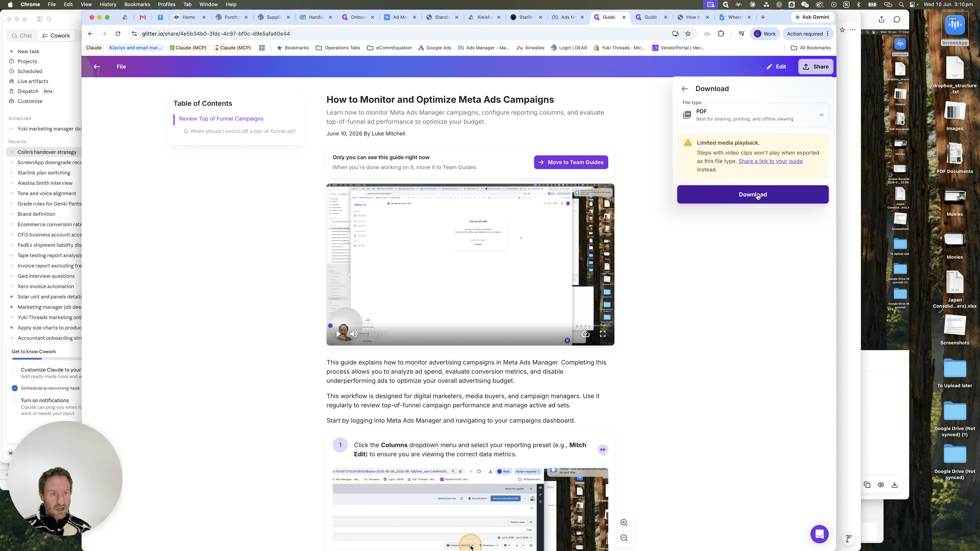Screen dimensions: 980x551
Task: Toggle 'Customize Claude to your' checklist circle
Action: [15, 370]
